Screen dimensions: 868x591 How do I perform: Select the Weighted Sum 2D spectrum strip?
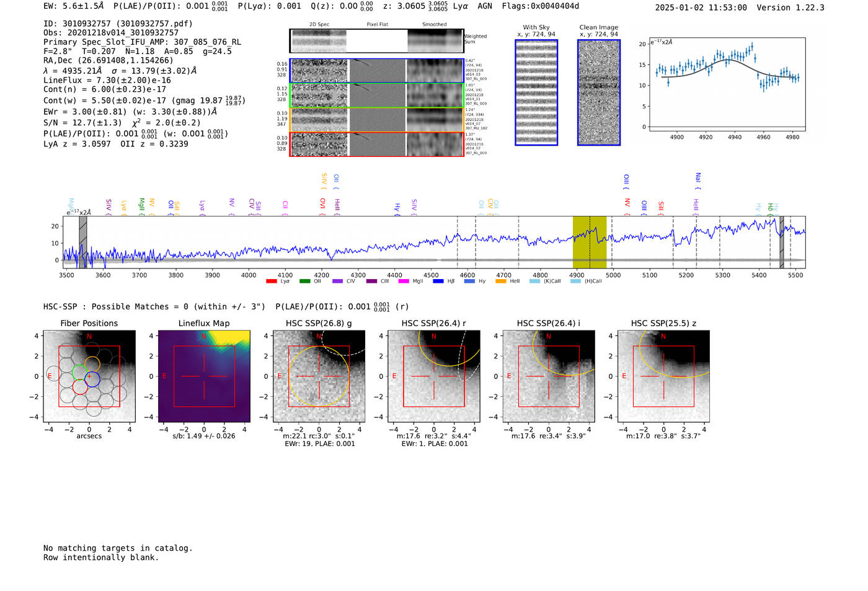376,41
